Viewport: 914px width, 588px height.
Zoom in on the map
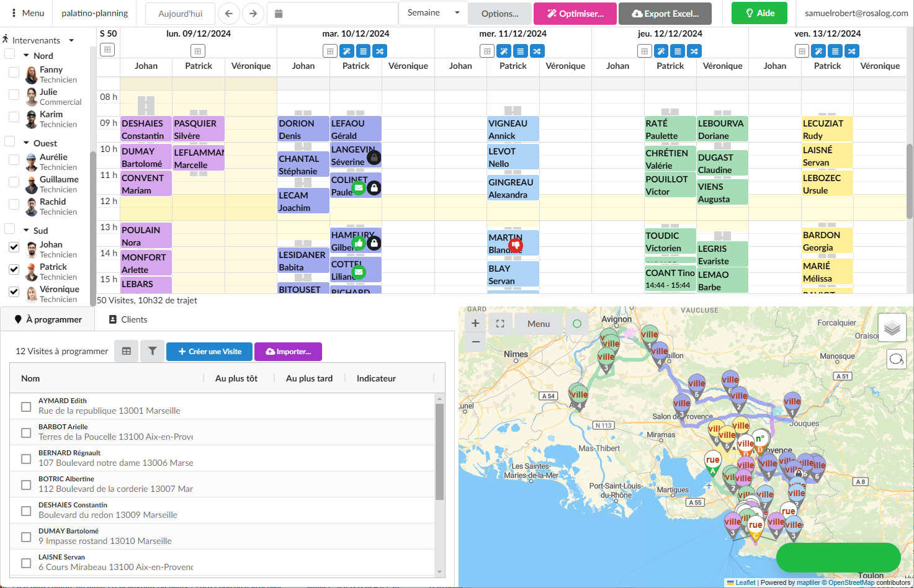[475, 323]
